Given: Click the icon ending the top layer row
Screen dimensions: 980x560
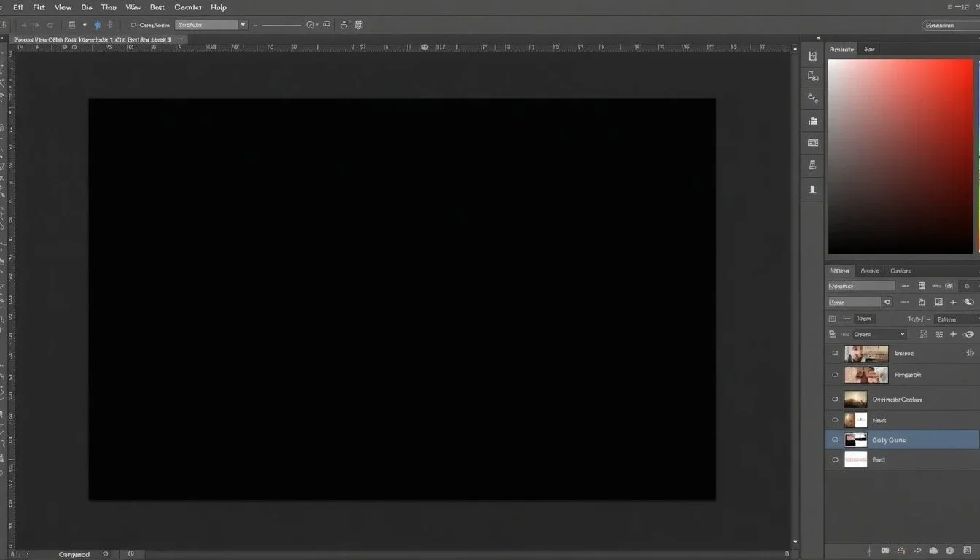Looking at the screenshot, I should [970, 353].
